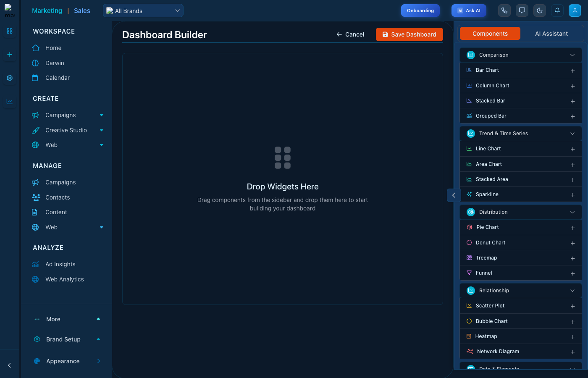Open the user profile avatar icon
Screen dimensions: 588x378
[575, 10]
